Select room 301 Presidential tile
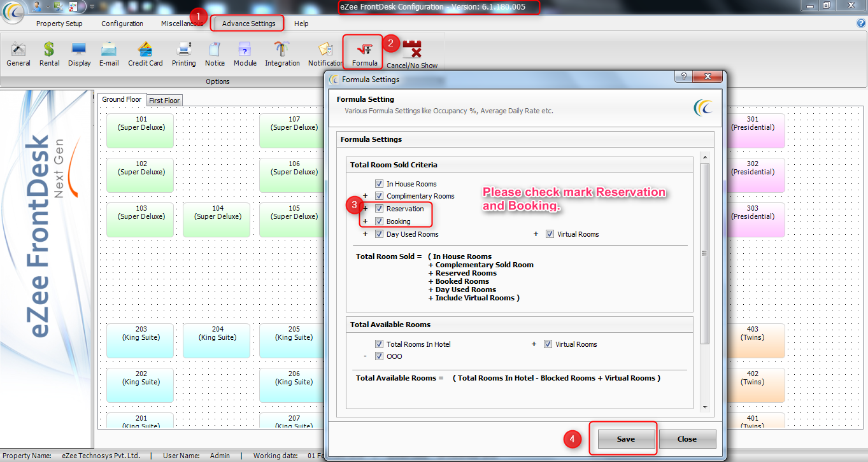 pyautogui.click(x=755, y=130)
